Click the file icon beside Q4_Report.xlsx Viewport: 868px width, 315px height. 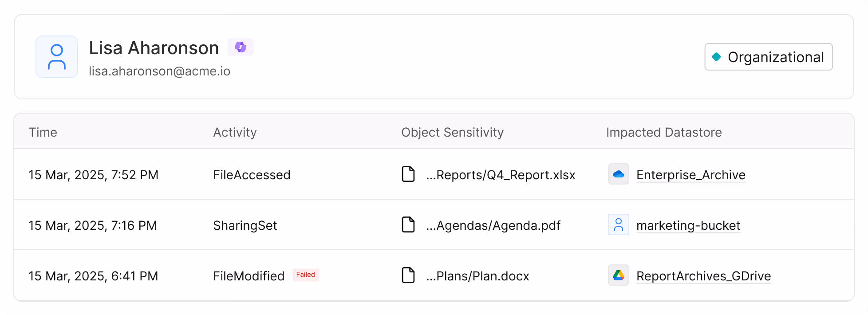point(408,174)
